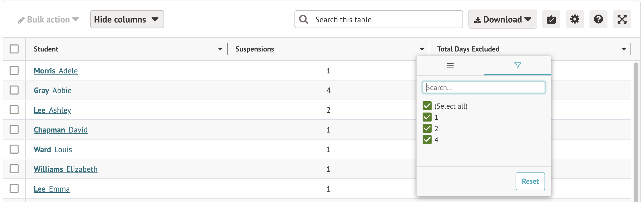Click the filter Search... input field
This screenshot has height=202, width=644.
click(x=484, y=87)
